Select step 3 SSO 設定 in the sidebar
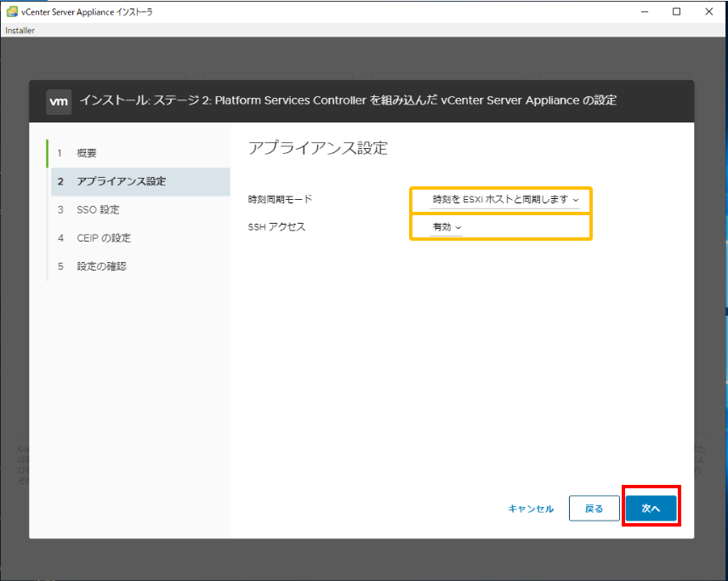 139,210
